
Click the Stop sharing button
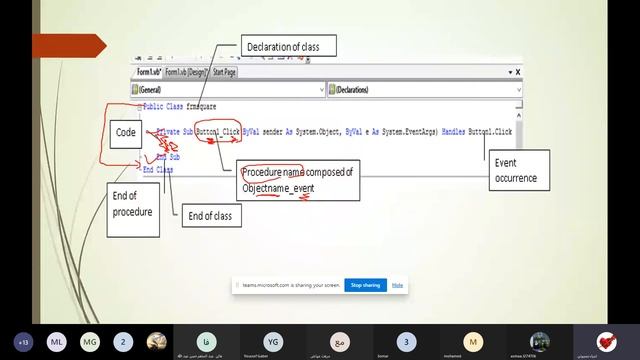(x=365, y=285)
